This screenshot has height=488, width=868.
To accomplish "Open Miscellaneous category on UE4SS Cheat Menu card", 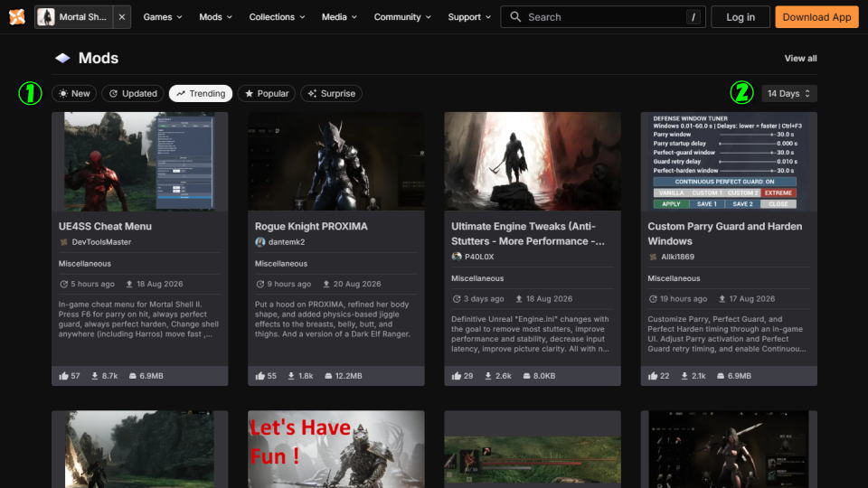I will tap(85, 263).
